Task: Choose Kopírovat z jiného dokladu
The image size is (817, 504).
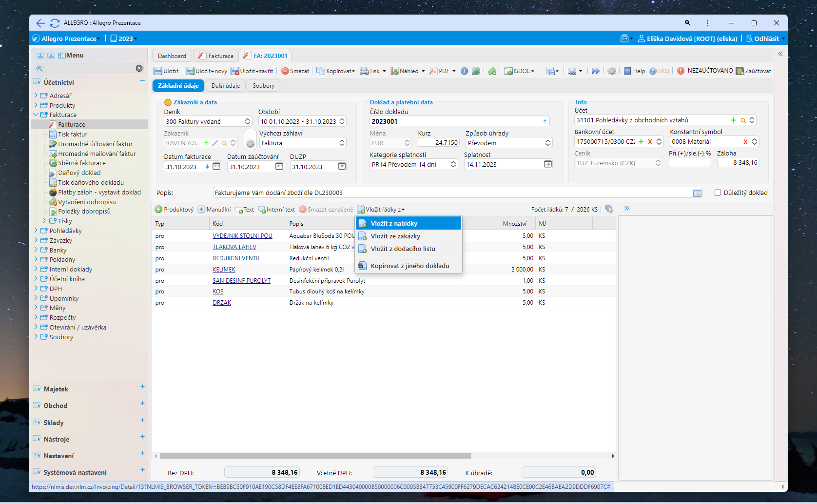Action: (408, 266)
